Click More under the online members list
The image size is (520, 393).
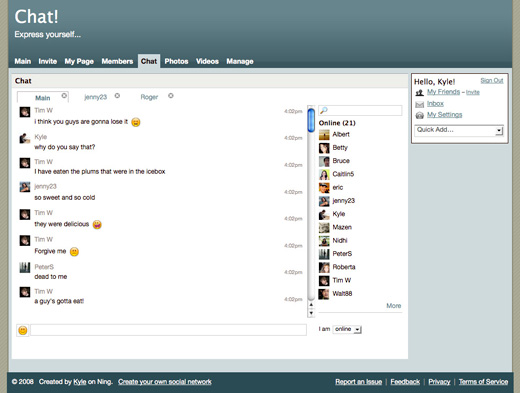(394, 306)
